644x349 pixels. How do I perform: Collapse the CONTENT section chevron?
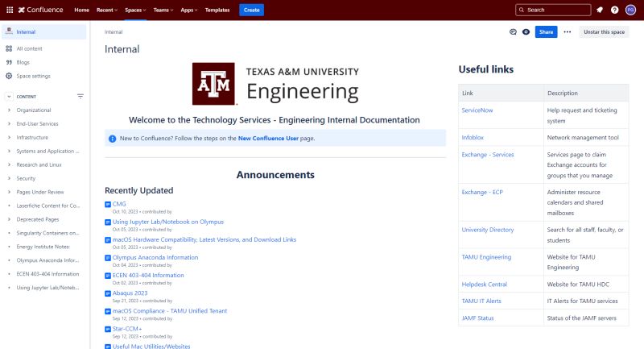9,97
